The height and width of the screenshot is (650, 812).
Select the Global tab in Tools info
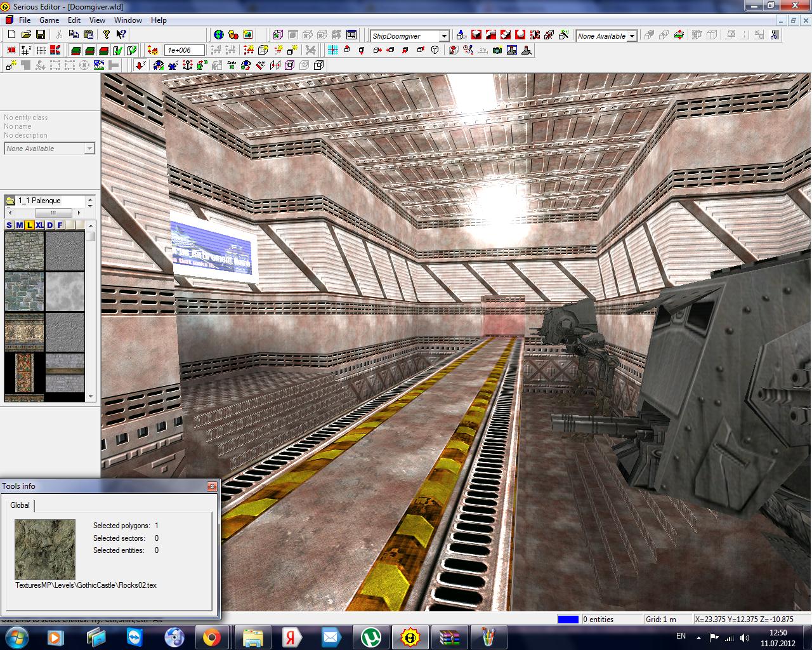click(20, 505)
